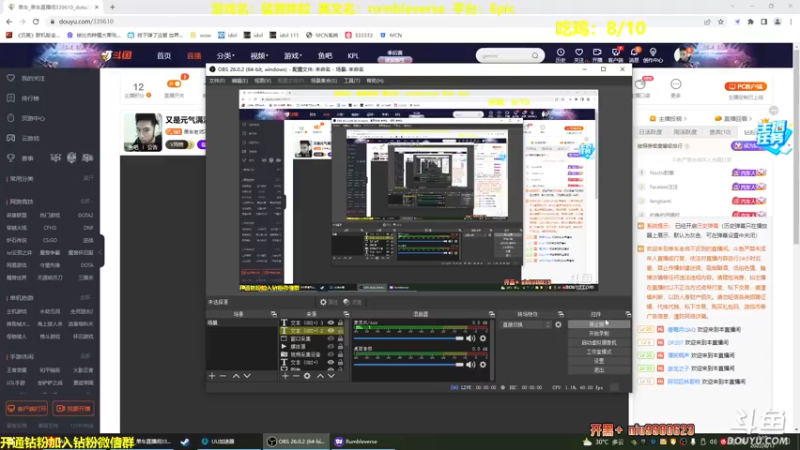The image size is (800, 450).
Task: Enable Studio Mode in OBS controls
Action: click(x=598, y=352)
